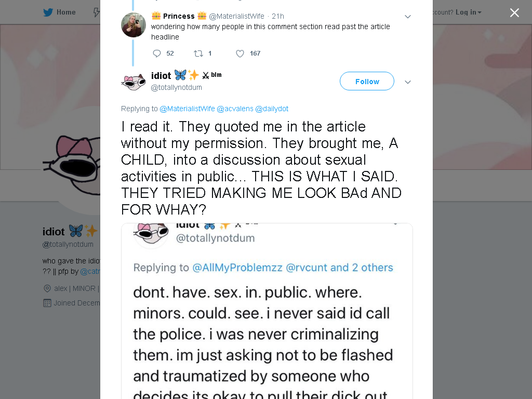This screenshot has width=532, height=399.
Task: Follow the @totallynotdum account
Action: coord(367,82)
